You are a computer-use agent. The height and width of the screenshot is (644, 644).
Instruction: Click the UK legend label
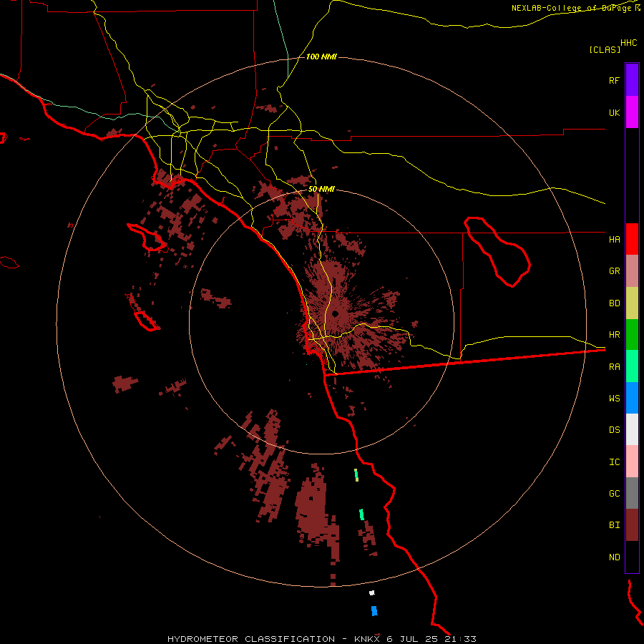point(614,112)
